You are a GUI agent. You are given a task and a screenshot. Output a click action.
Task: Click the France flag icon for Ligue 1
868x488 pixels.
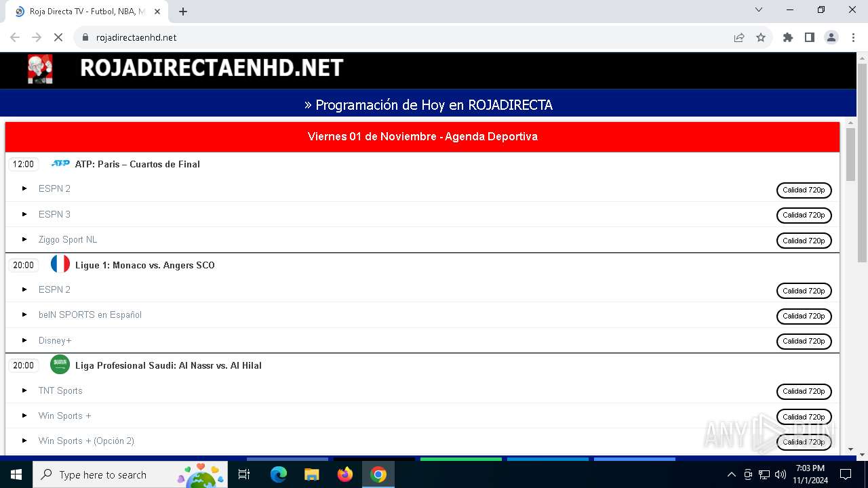[x=60, y=264]
